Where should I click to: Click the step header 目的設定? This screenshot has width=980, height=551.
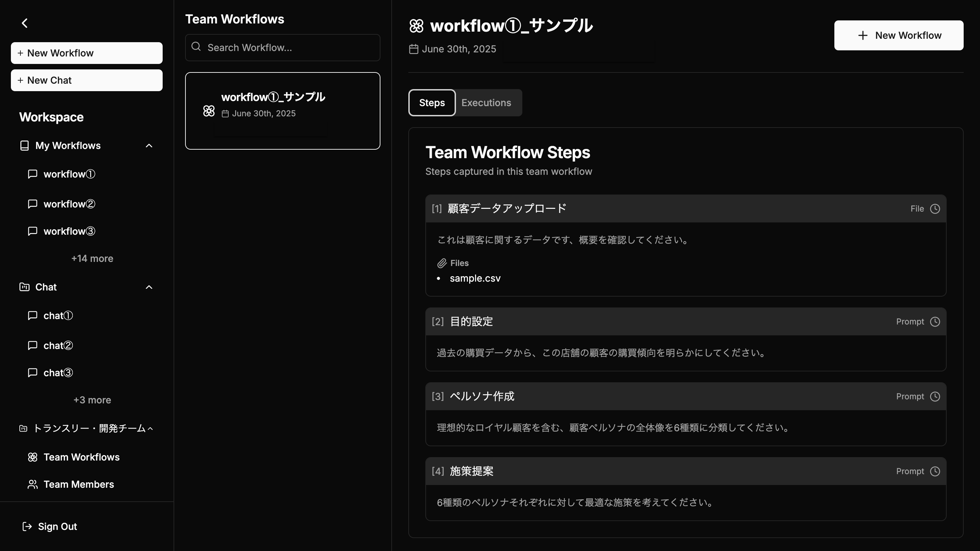(686, 322)
